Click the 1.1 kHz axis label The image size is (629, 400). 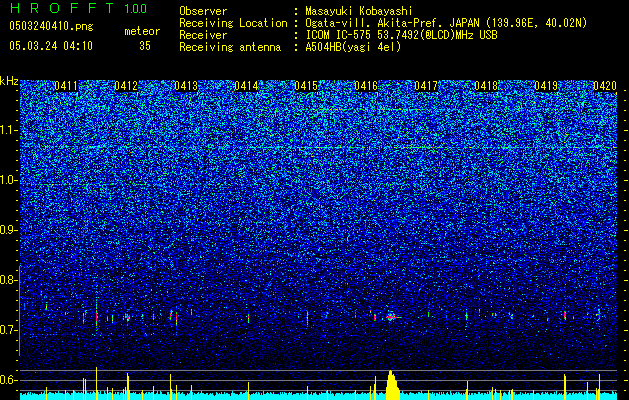pos(9,130)
